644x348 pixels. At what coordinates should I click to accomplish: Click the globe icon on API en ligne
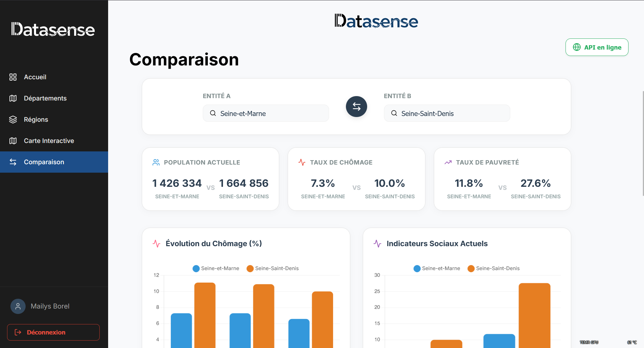(577, 47)
